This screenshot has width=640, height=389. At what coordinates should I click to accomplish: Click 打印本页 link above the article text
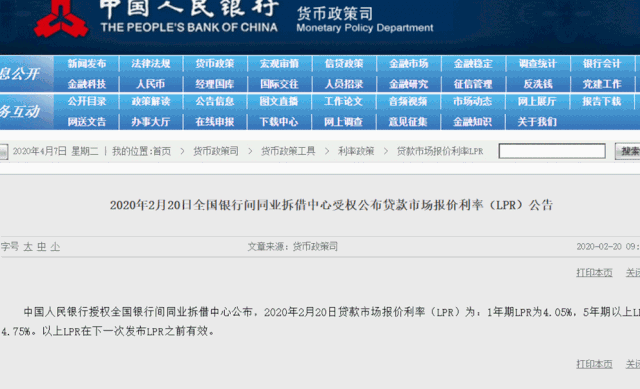point(594,273)
